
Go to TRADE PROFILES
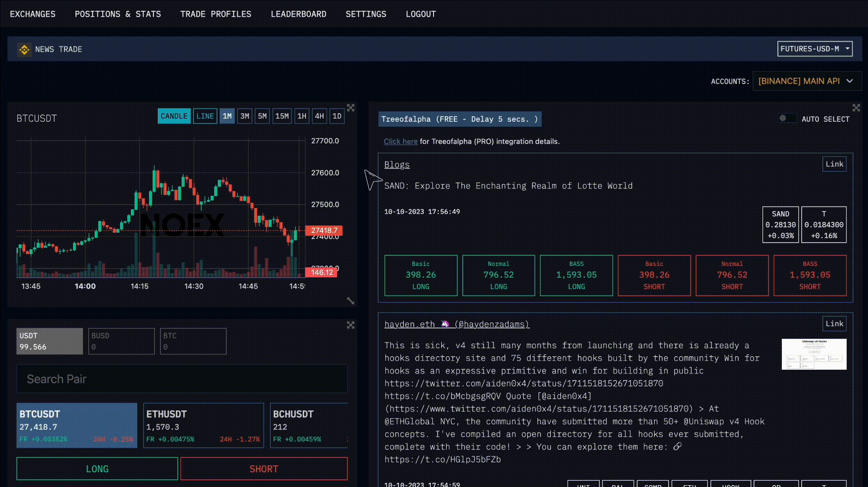click(216, 14)
